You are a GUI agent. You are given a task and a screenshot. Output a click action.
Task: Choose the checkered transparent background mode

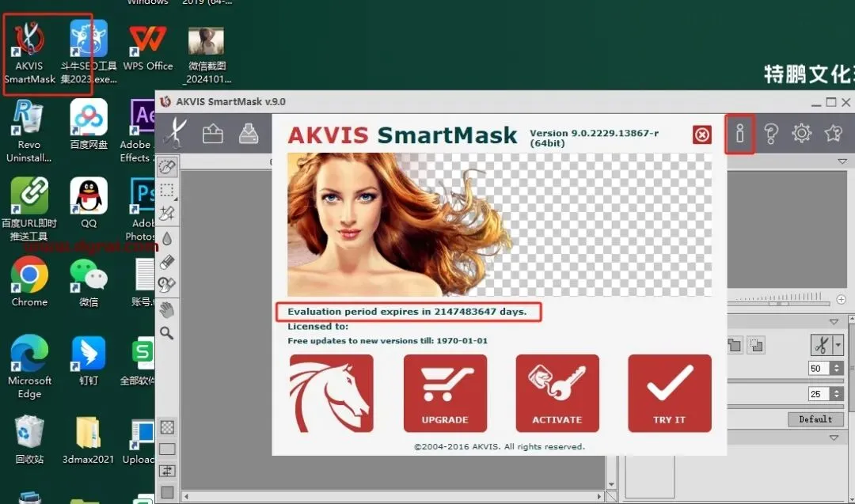[167, 427]
